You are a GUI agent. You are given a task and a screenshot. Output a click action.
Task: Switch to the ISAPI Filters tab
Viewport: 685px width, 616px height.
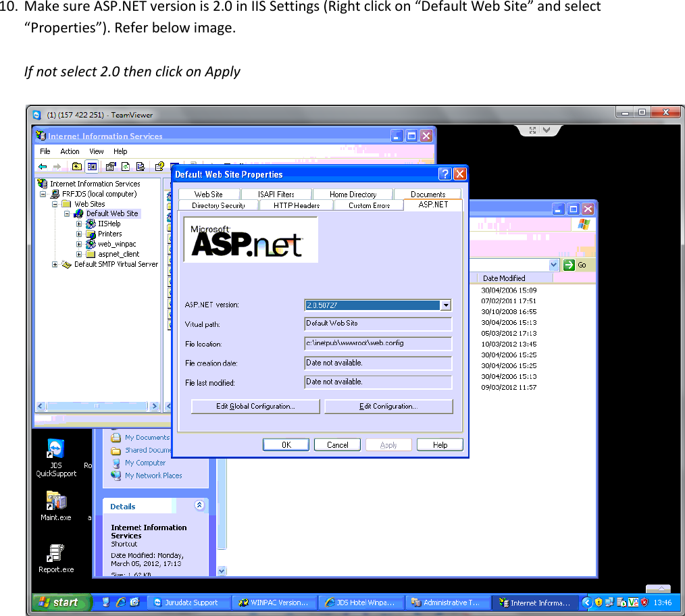tap(276, 195)
